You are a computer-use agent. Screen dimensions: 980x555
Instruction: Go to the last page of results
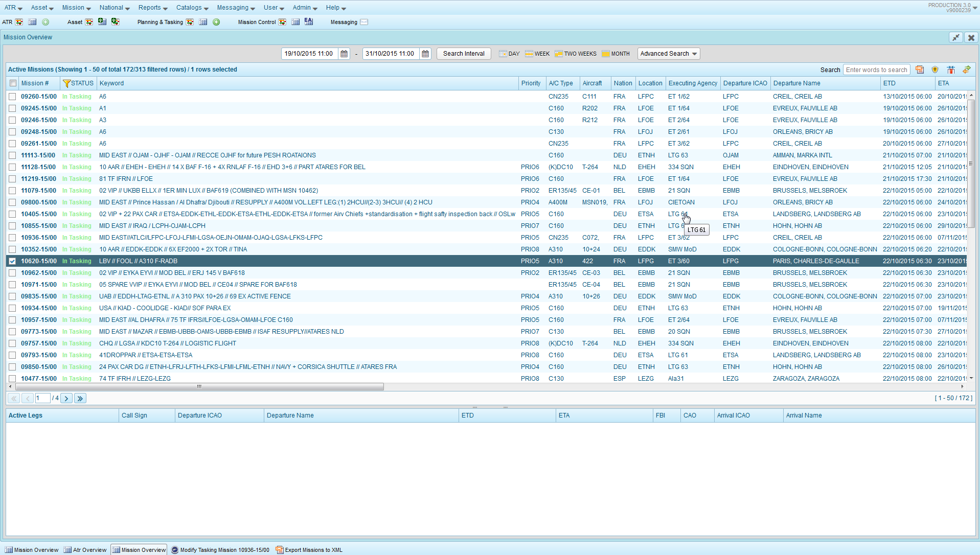coord(80,398)
